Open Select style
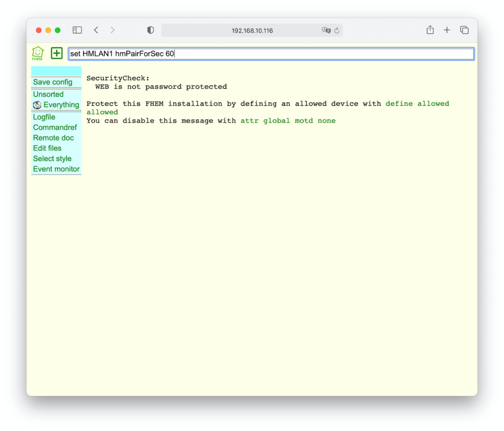The height and width of the screenshot is (431, 504). tap(52, 159)
